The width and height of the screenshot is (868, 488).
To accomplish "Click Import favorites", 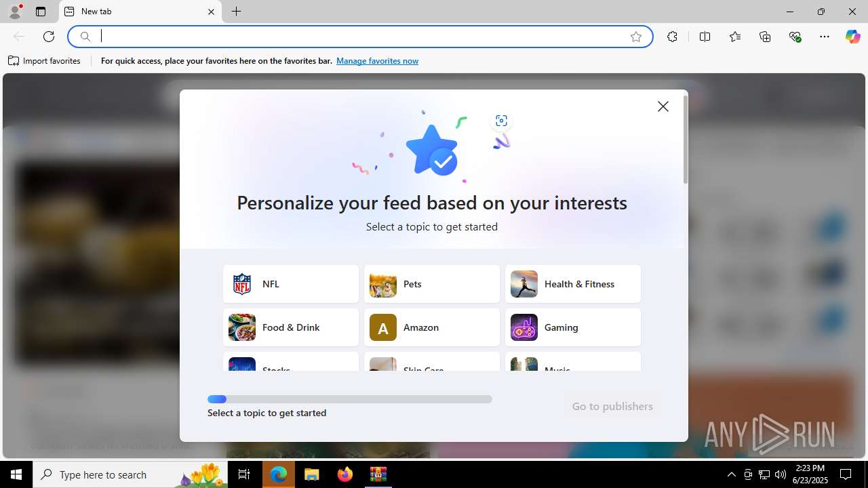I will coord(44,61).
